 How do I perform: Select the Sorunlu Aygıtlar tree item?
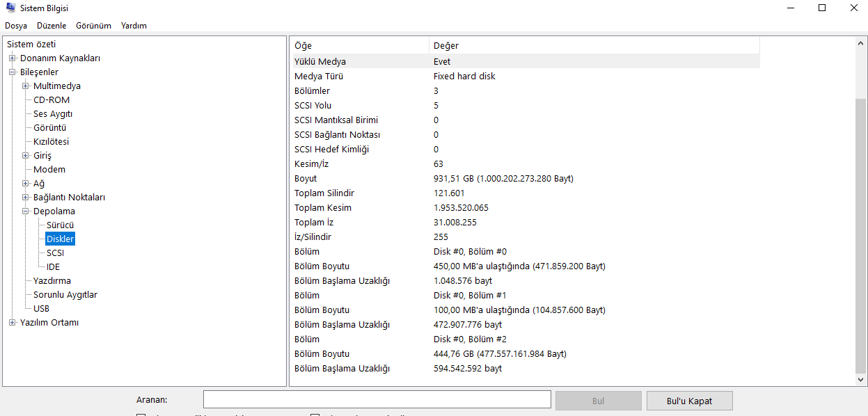(x=65, y=295)
